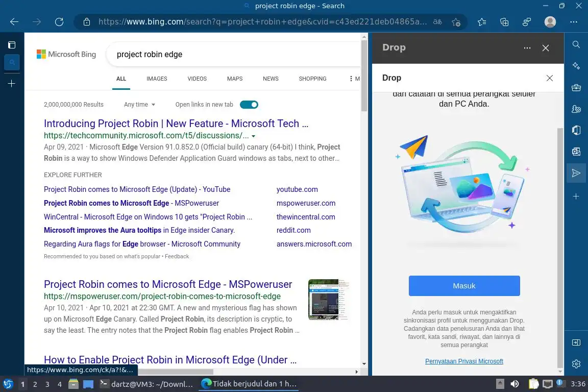Image resolution: width=588 pixels, height=392 pixels.
Task: Open a new tab with the plus icon
Action: click(x=12, y=83)
